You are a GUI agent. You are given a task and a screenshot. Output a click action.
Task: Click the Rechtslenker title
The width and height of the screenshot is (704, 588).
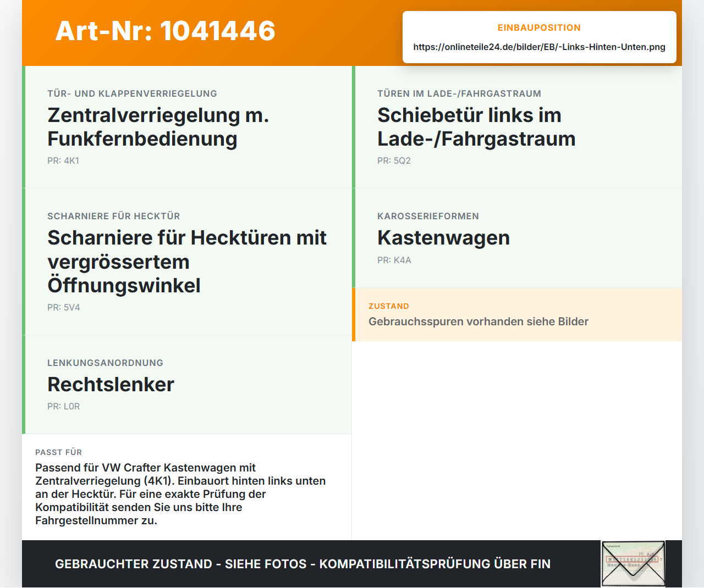point(111,385)
